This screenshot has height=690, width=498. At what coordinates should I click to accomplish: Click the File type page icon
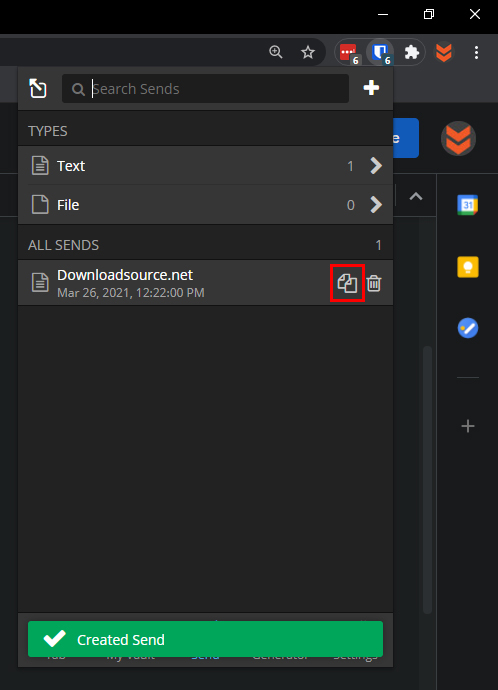coord(40,205)
